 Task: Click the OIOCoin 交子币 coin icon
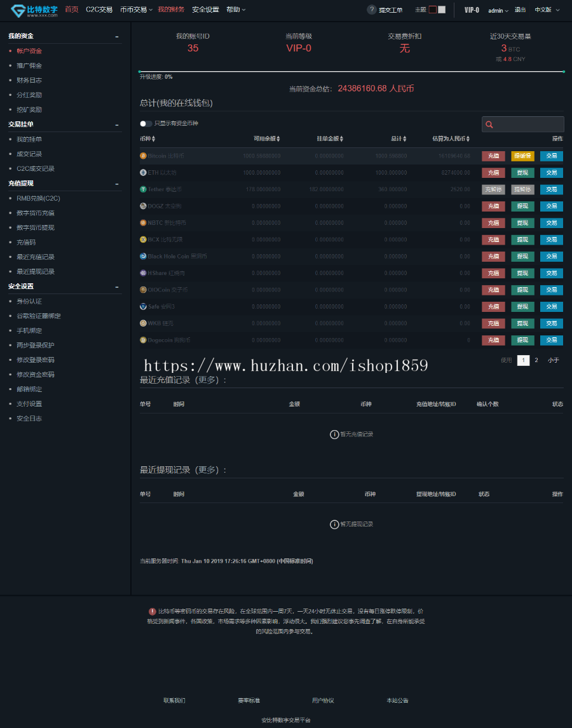tap(143, 290)
